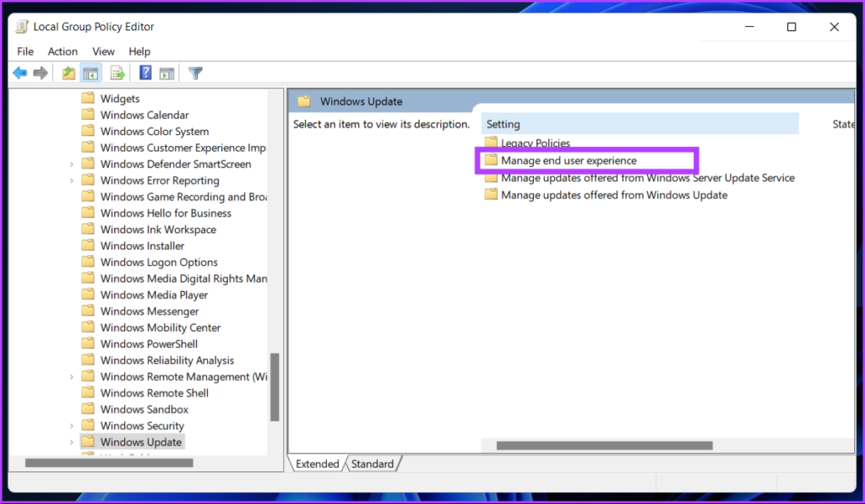Click the Up one level folder icon
Image resolution: width=865 pixels, height=504 pixels.
click(x=69, y=73)
